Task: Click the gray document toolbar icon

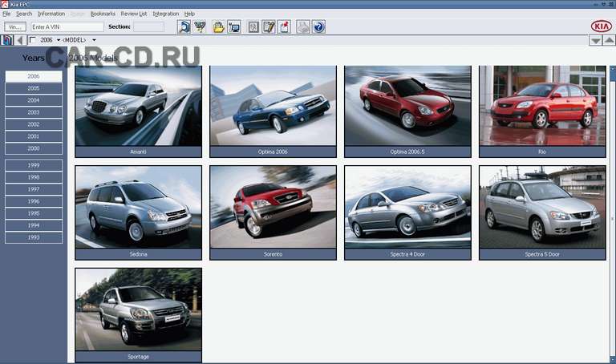Action: [253, 26]
